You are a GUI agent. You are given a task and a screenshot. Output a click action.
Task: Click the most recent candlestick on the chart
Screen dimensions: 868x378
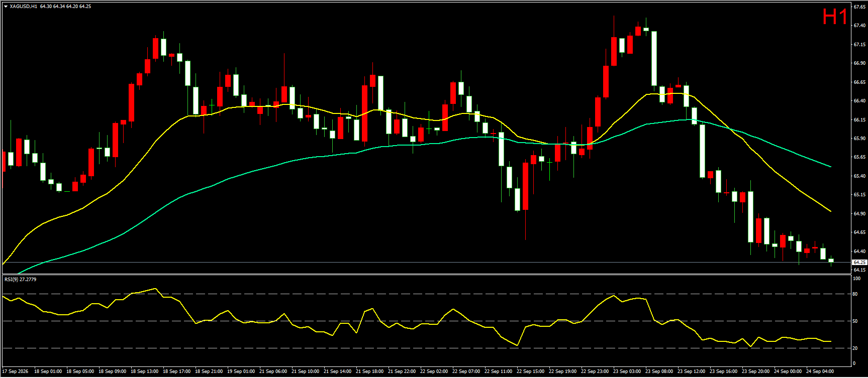point(831,261)
